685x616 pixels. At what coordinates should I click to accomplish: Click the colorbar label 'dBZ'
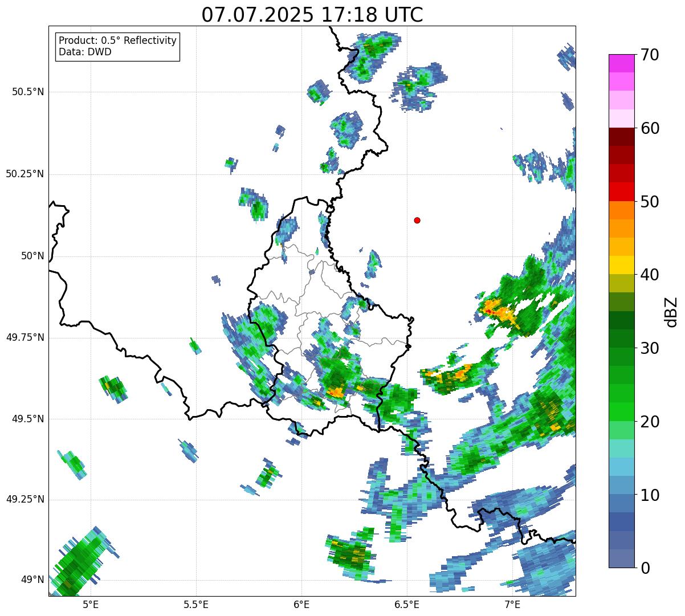[x=671, y=311]
